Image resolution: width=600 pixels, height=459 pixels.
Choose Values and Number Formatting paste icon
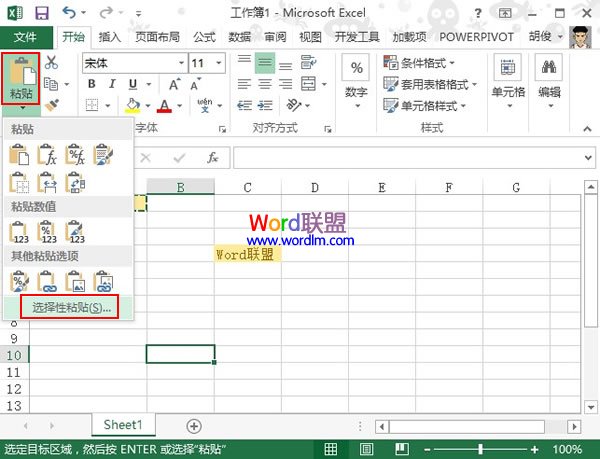click(47, 232)
